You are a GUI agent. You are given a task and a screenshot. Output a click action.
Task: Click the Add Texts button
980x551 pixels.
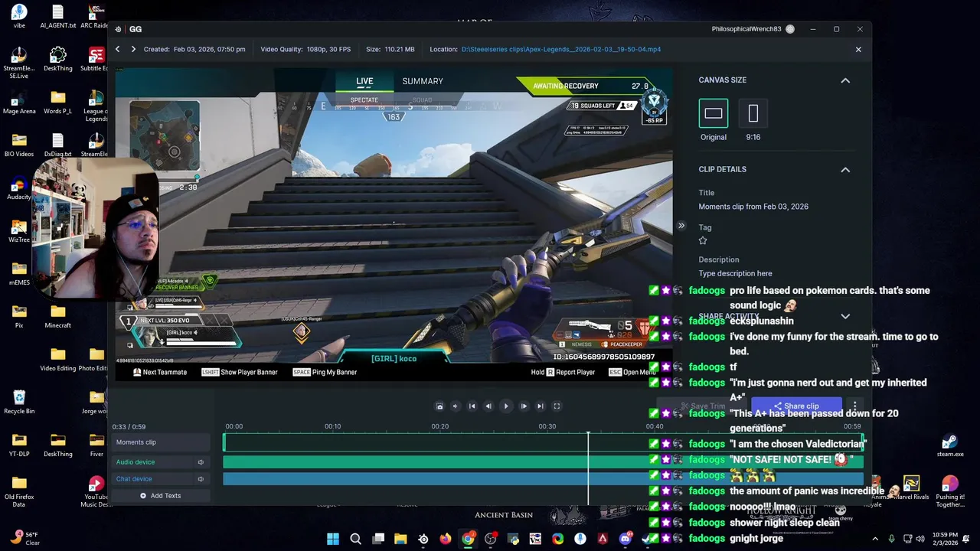click(x=160, y=496)
